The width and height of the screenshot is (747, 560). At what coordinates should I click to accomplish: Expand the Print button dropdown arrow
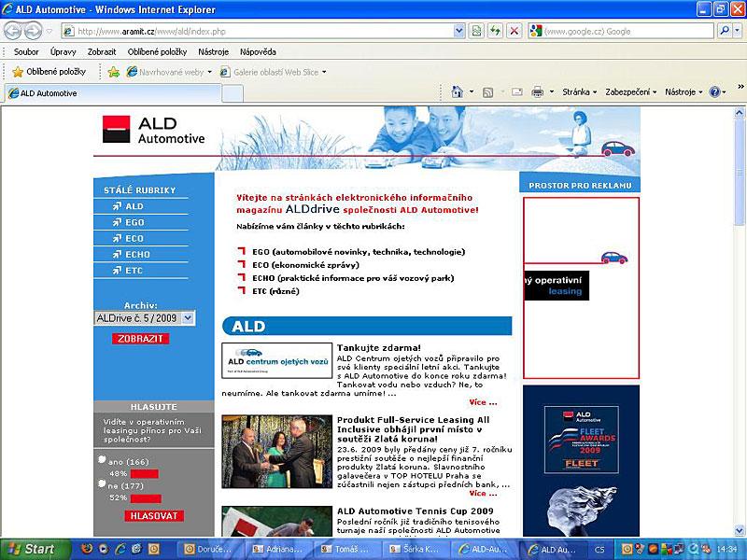coord(552,91)
